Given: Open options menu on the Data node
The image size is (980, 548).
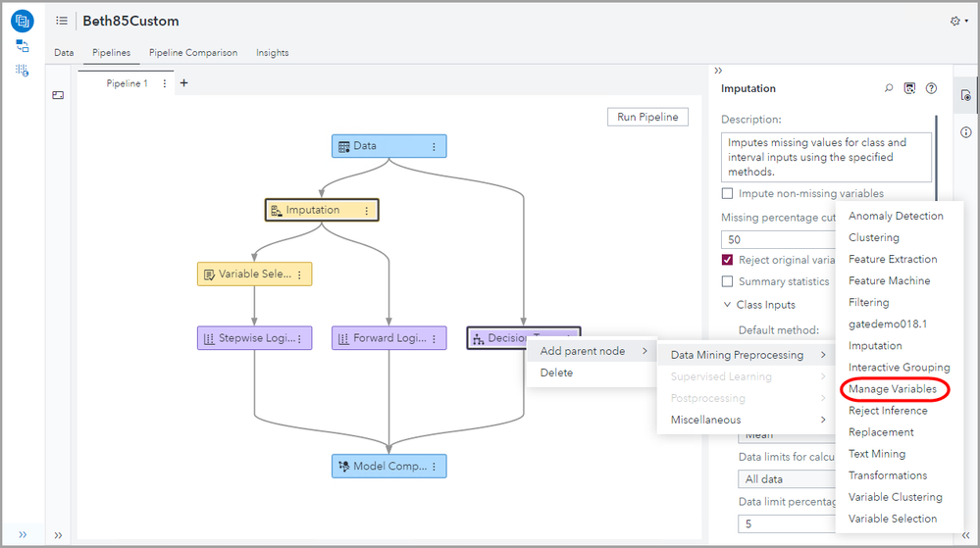Looking at the screenshot, I should 434,146.
